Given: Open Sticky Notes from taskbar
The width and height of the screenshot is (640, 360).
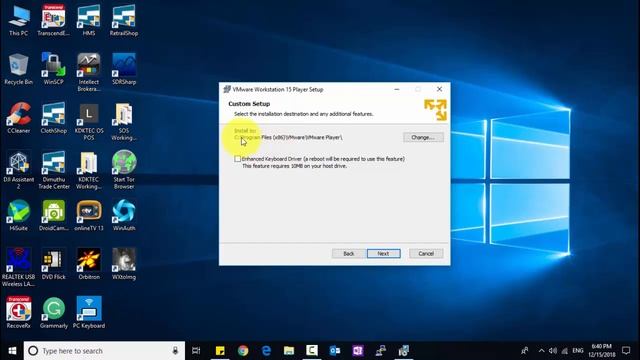Looking at the screenshot, I should (220, 351).
